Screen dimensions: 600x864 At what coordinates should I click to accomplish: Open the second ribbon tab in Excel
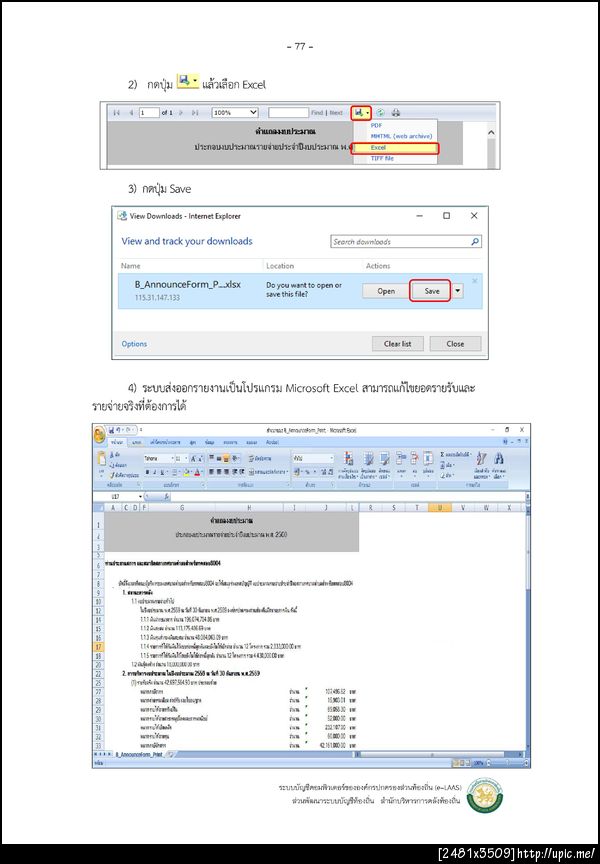137,442
